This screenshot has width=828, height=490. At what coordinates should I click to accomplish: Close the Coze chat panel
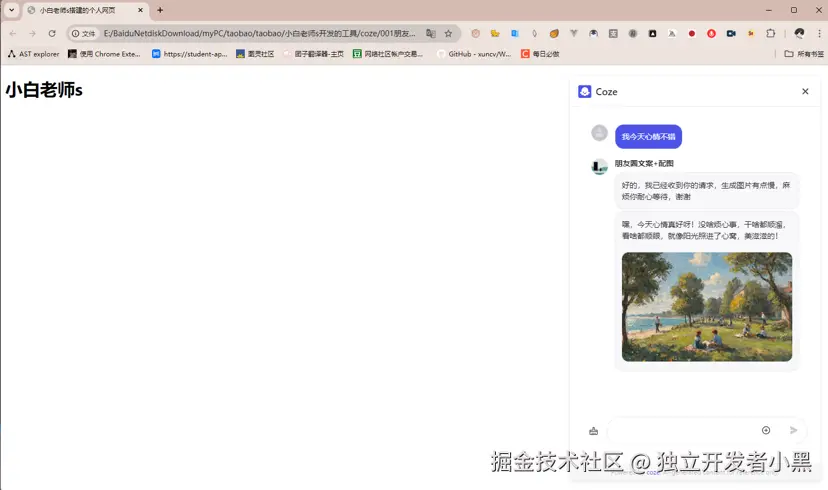point(805,91)
